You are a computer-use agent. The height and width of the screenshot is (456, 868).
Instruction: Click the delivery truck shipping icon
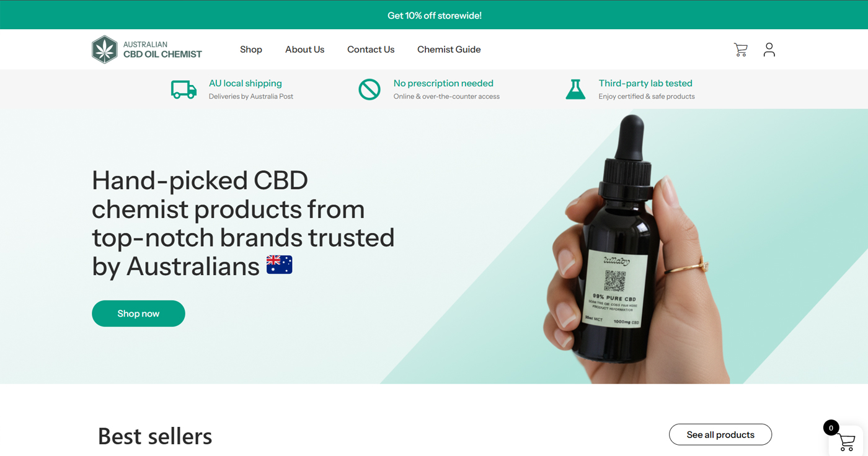[x=184, y=89]
